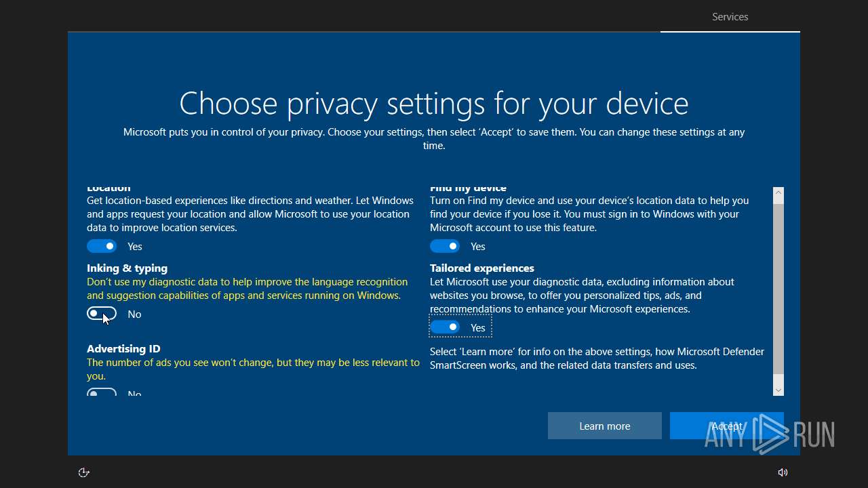Click the Advertising ID heading
868x488 pixels.
(123, 348)
